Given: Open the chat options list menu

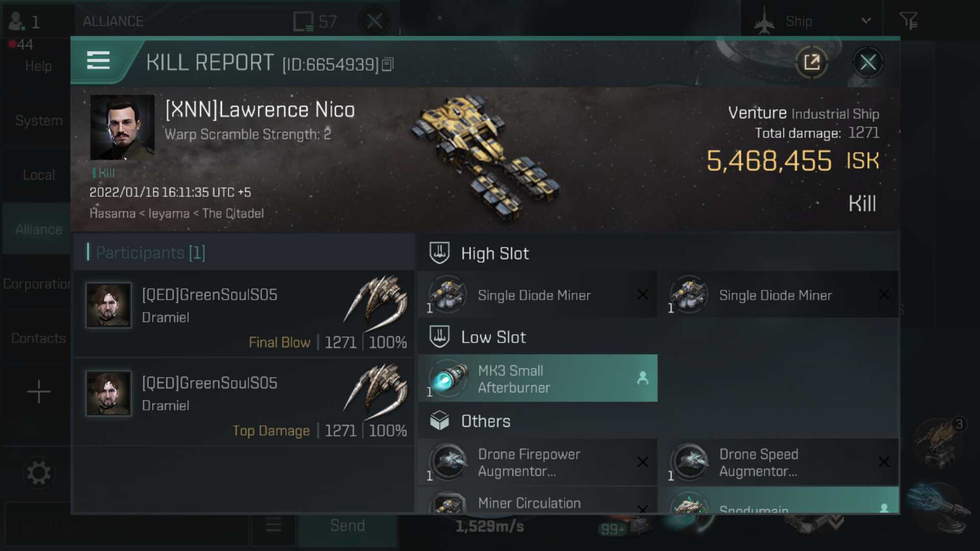Looking at the screenshot, I should coord(274,525).
